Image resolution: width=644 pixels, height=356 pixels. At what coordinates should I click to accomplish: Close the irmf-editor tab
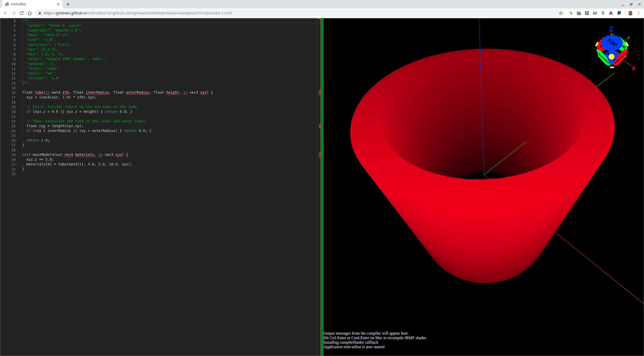[x=58, y=4]
